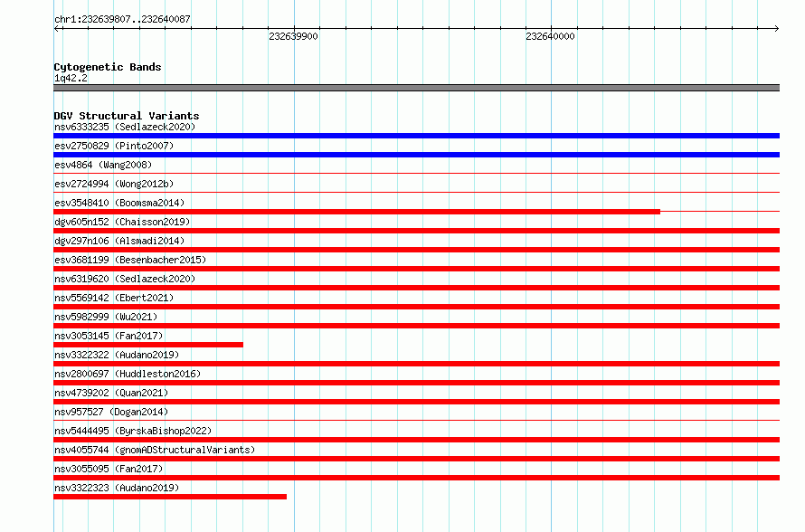Open variant nsv6319620 (Sedlazeck2020) label
805x532 pixels.
[x=125, y=279]
